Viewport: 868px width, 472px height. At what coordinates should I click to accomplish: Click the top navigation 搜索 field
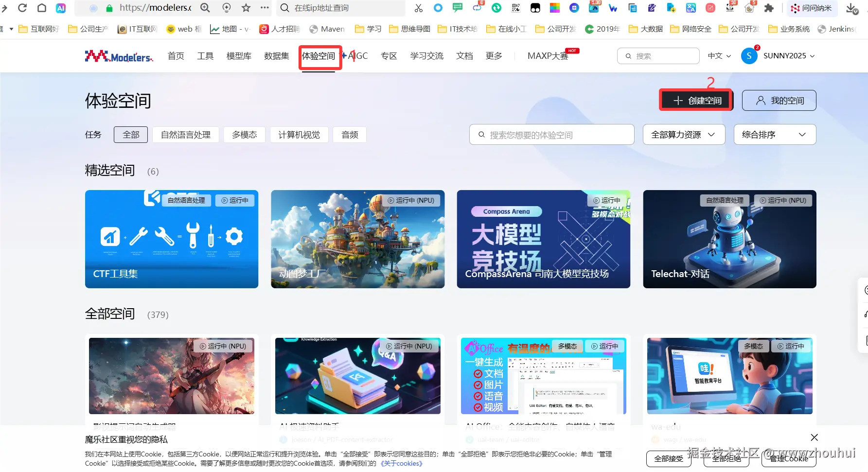pyautogui.click(x=658, y=56)
